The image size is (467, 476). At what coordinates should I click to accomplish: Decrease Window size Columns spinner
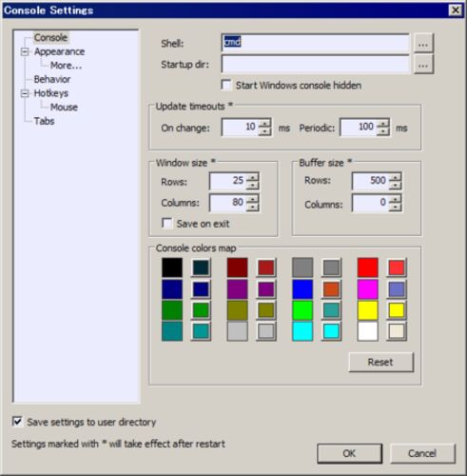(253, 207)
